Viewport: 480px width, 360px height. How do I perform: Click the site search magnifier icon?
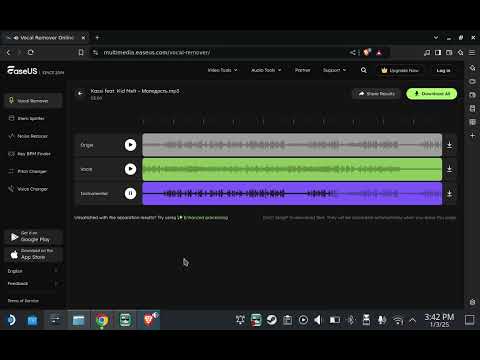pos(364,70)
